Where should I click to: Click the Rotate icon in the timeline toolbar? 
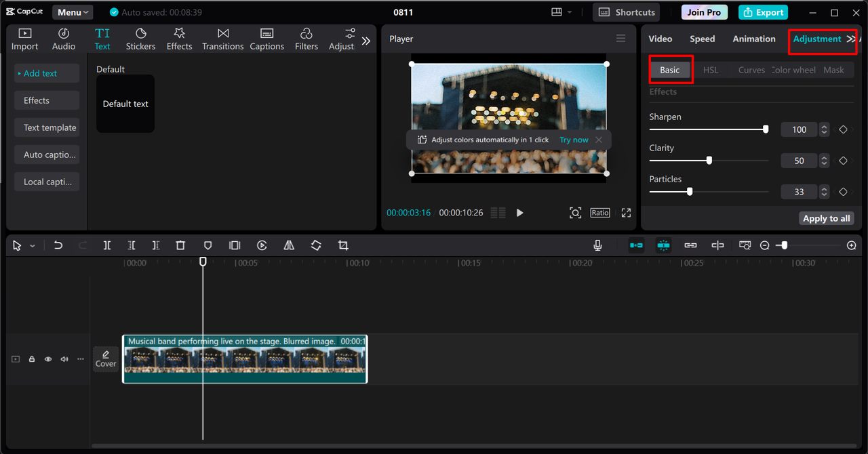pyautogui.click(x=316, y=245)
